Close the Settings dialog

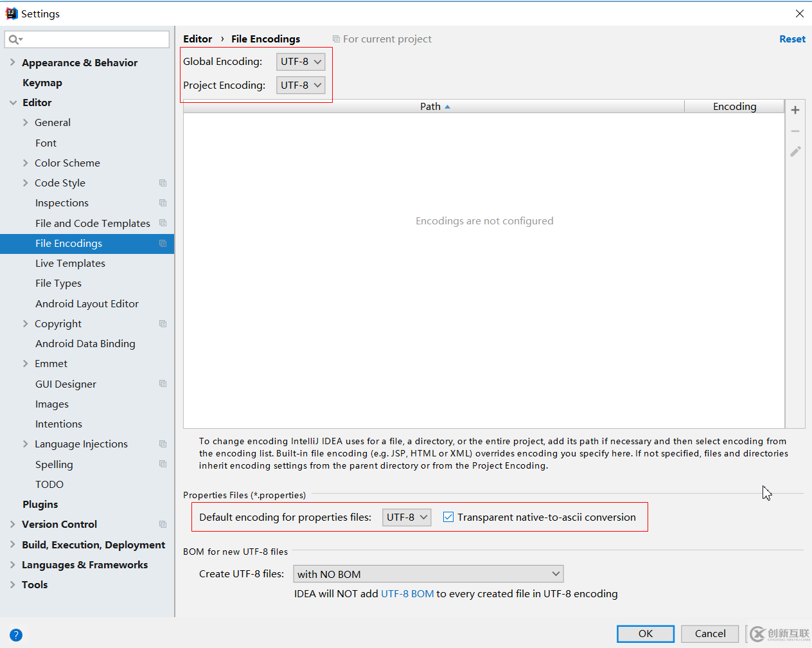(800, 14)
